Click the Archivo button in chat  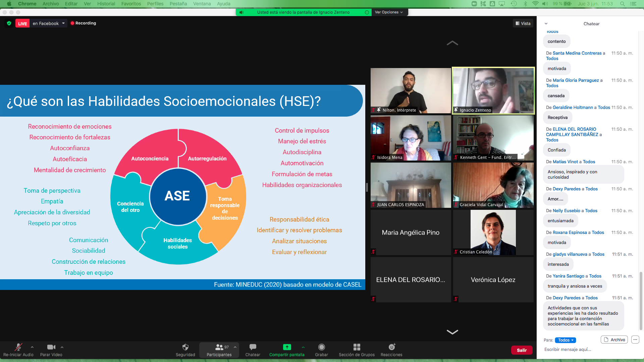(x=614, y=340)
